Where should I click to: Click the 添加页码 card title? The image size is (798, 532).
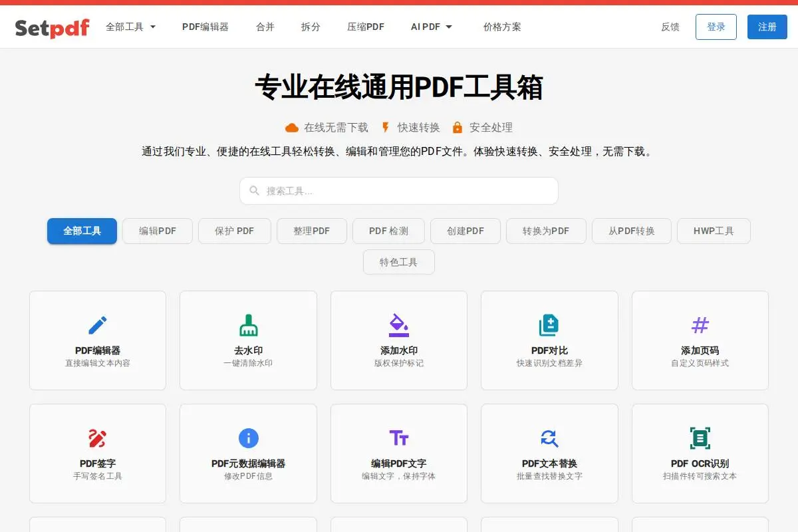coord(700,350)
